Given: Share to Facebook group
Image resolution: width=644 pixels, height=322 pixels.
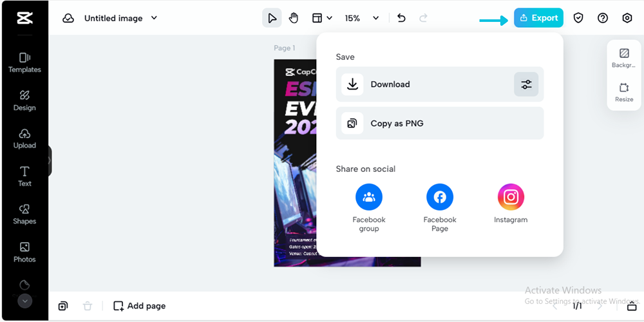Looking at the screenshot, I should [x=369, y=208].
